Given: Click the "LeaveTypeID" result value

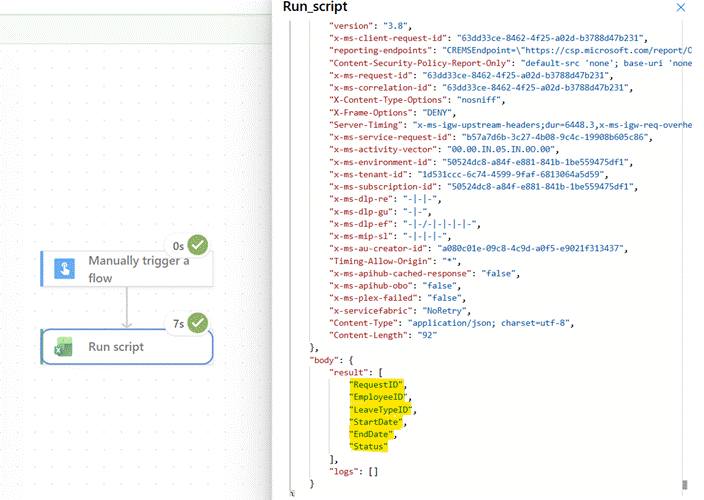Looking at the screenshot, I should click(x=381, y=409).
